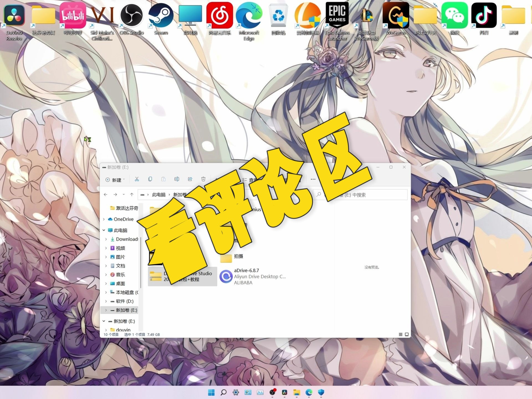Expand the 图片 tree node

point(106,257)
